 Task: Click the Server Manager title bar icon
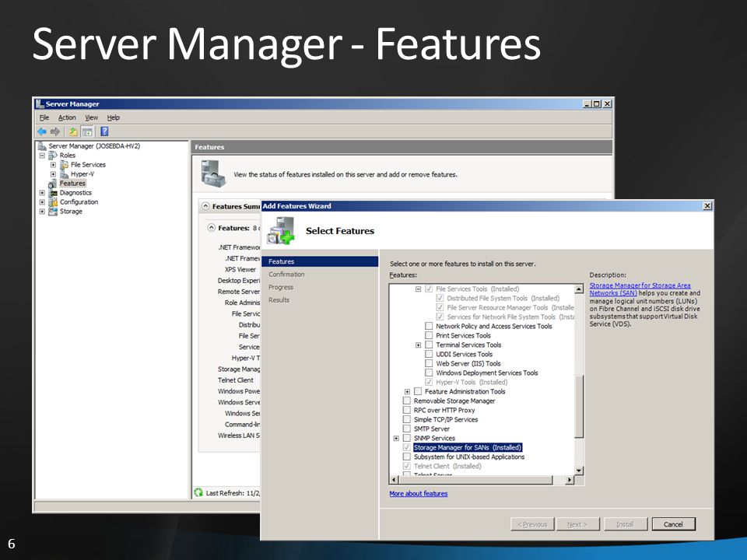point(40,103)
